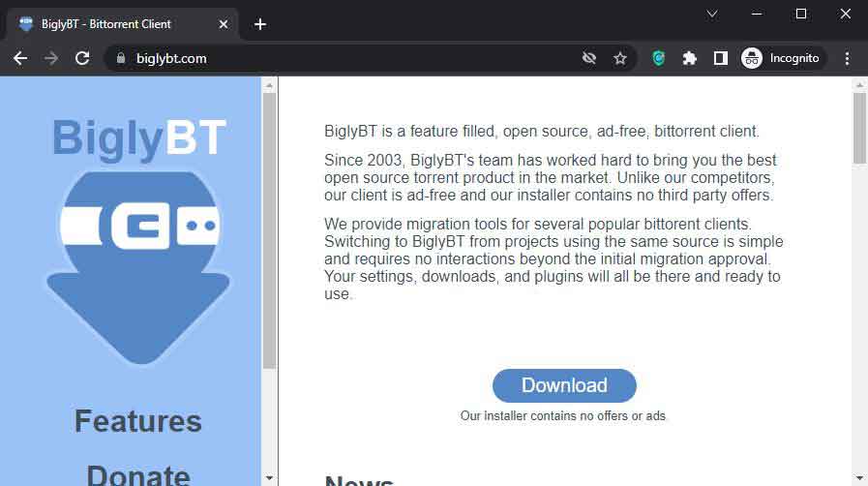The image size is (868, 486).
Task: Expand the tab search chevron
Action: pos(712,14)
